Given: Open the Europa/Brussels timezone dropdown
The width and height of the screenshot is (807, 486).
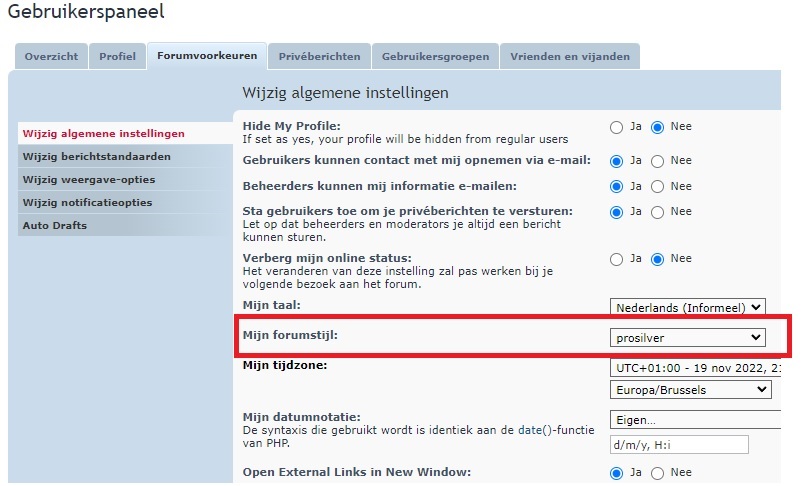Looking at the screenshot, I should [690, 390].
